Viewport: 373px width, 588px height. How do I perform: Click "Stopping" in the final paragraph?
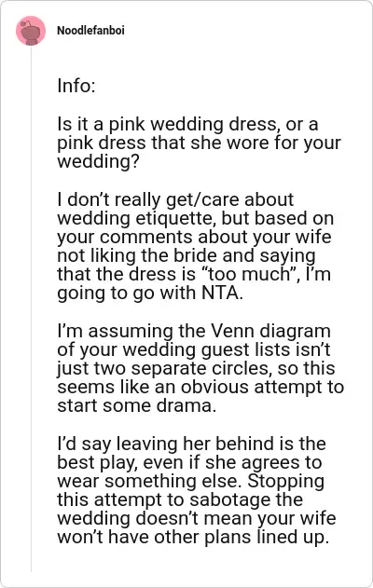[286, 481]
